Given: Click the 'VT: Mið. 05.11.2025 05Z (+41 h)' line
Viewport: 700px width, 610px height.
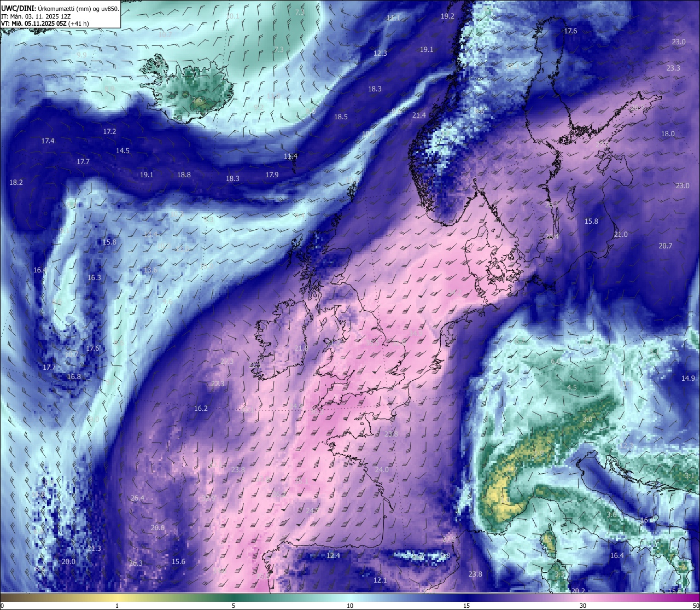Looking at the screenshot, I should (x=45, y=24).
